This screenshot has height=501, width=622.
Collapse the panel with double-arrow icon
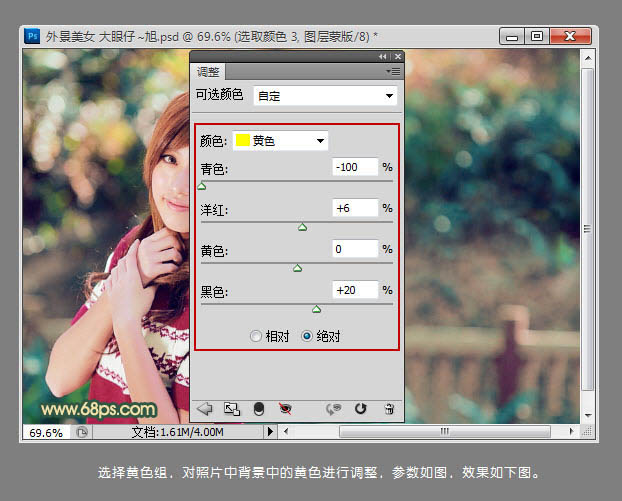tap(383, 57)
